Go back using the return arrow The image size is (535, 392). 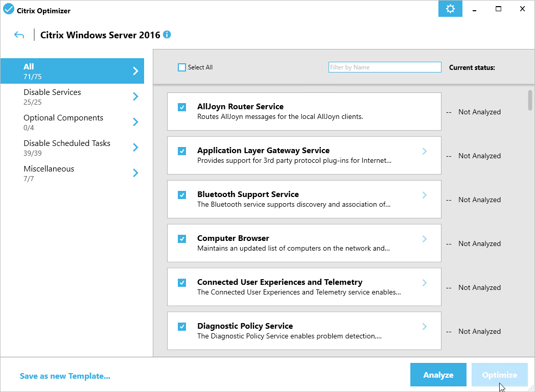tap(19, 35)
